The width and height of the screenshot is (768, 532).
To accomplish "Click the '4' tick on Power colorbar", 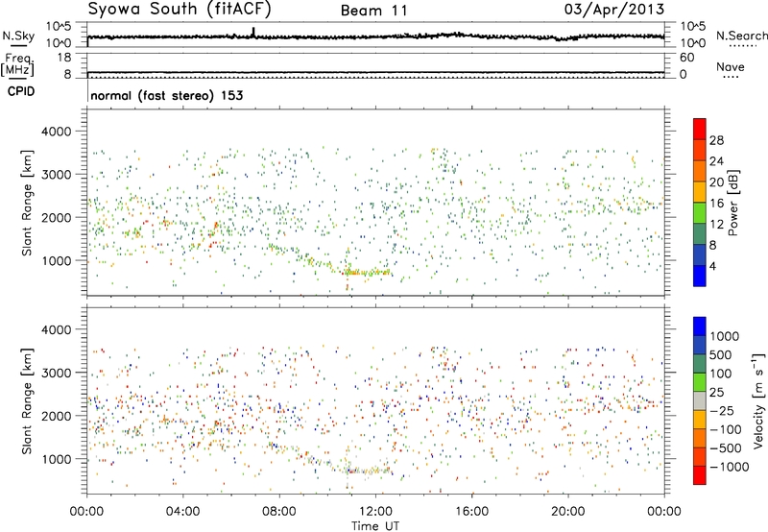I will point(712,266).
